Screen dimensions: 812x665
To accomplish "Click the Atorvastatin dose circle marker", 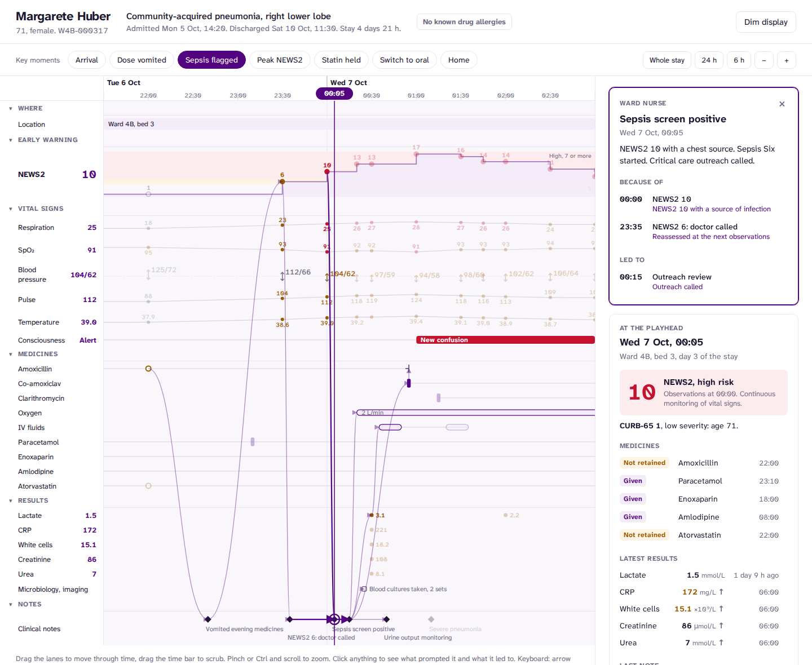I will point(148,486).
